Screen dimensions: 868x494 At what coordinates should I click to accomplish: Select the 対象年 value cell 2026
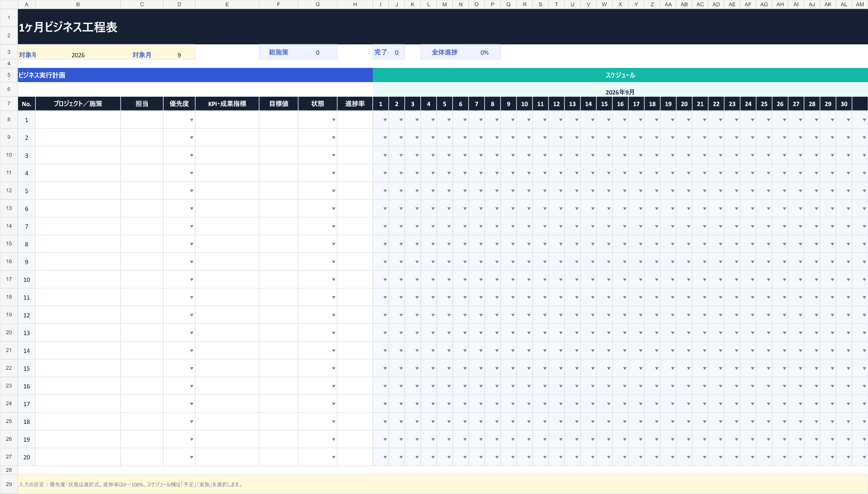pyautogui.click(x=78, y=52)
